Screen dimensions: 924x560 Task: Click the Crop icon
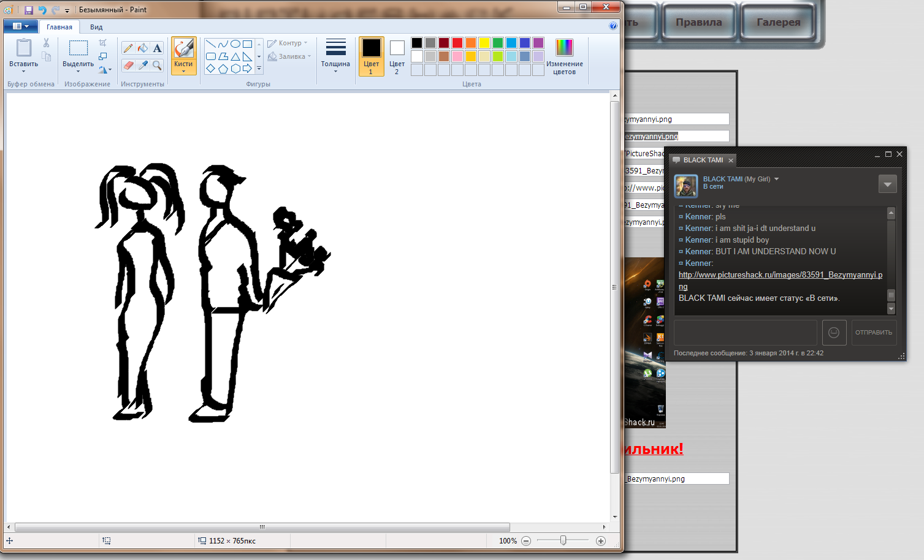(102, 43)
